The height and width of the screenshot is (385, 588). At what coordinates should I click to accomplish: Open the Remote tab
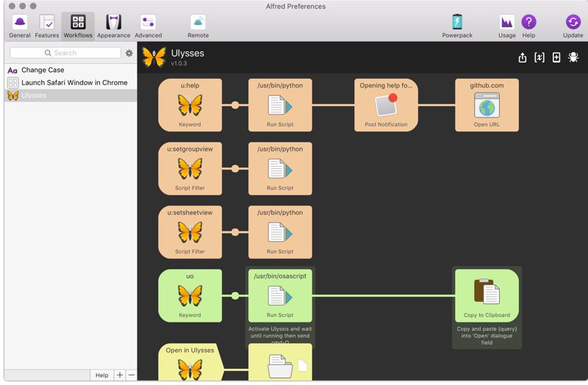pyautogui.click(x=198, y=26)
